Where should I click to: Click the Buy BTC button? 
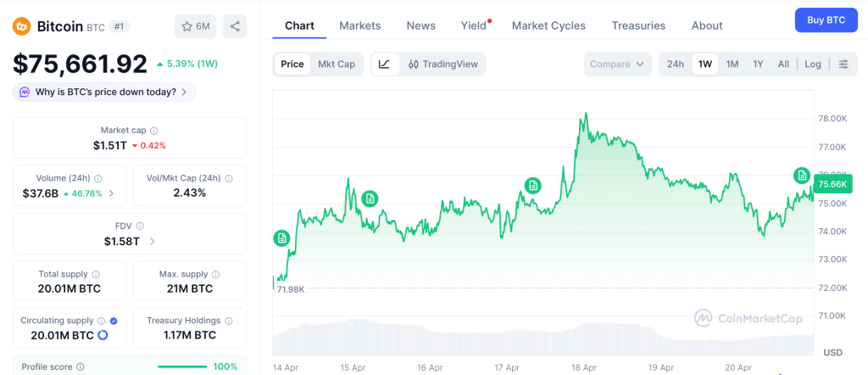[826, 20]
